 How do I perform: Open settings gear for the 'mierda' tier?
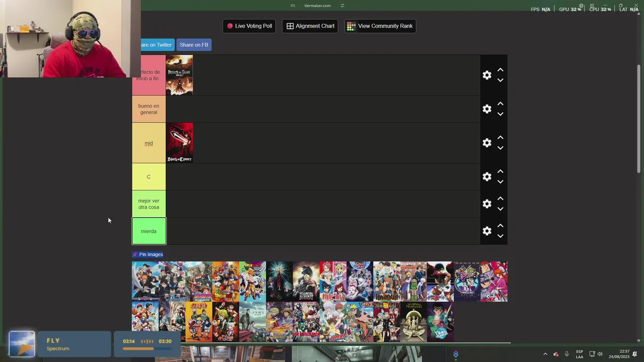tap(487, 231)
